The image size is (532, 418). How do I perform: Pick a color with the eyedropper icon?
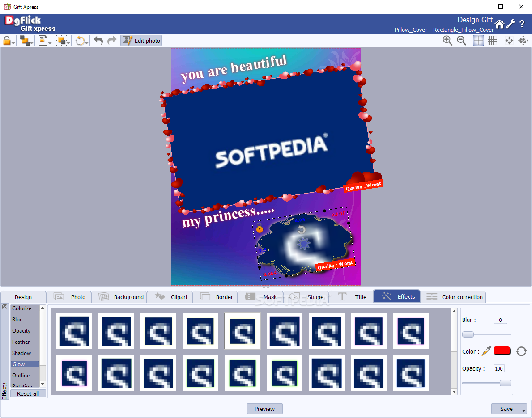[486, 351]
